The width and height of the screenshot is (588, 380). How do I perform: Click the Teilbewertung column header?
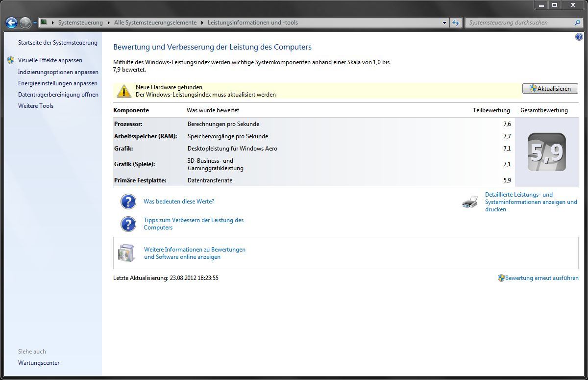click(491, 110)
